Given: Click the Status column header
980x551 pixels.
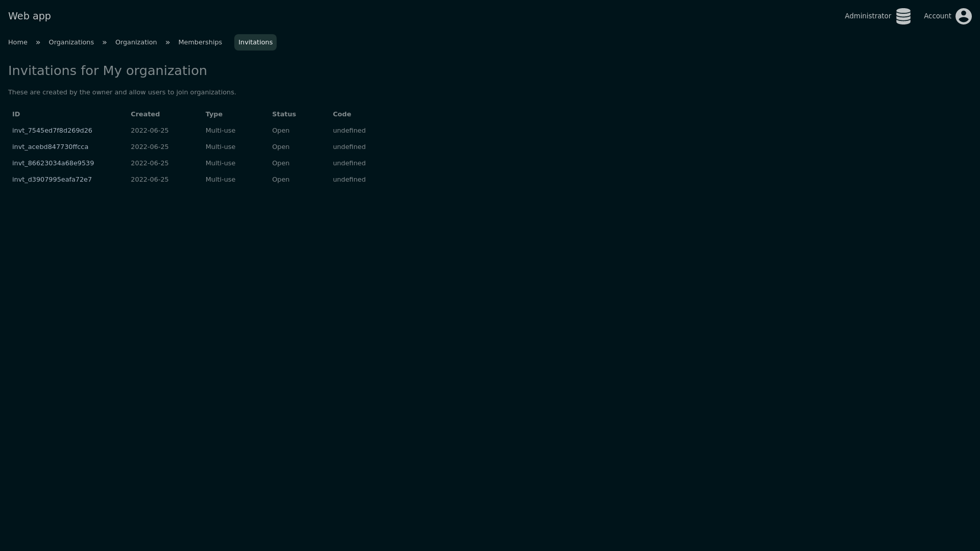Looking at the screenshot, I should [284, 114].
